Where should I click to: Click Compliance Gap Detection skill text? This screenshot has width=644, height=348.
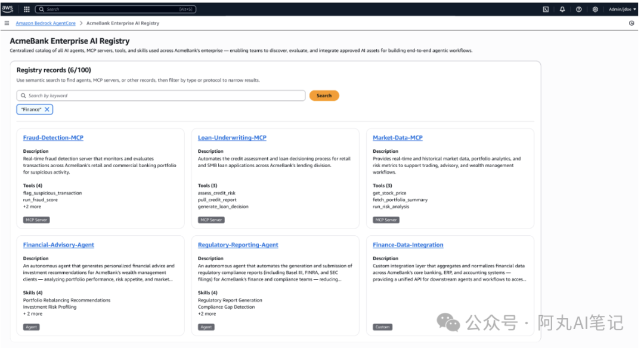227,307
